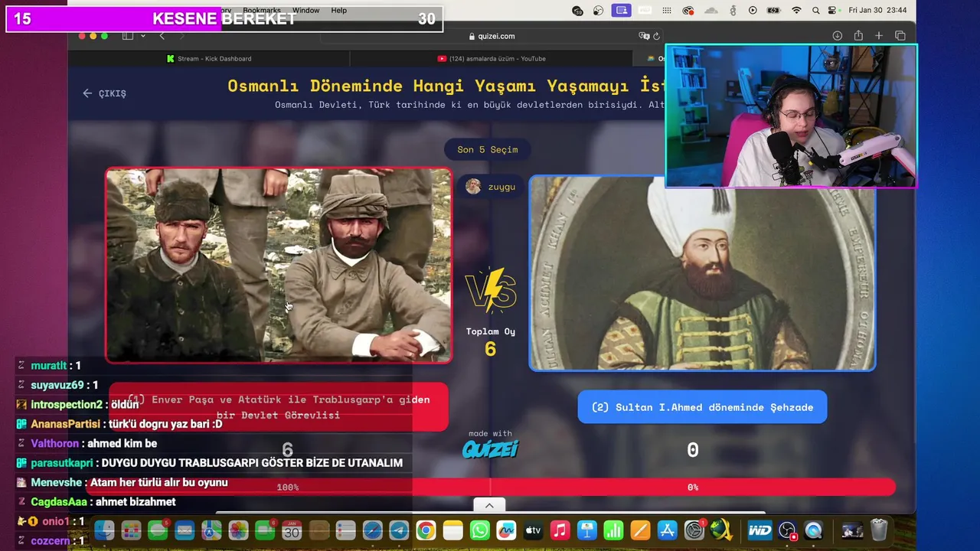Open QuickTime Player from the Dock

[813, 530]
